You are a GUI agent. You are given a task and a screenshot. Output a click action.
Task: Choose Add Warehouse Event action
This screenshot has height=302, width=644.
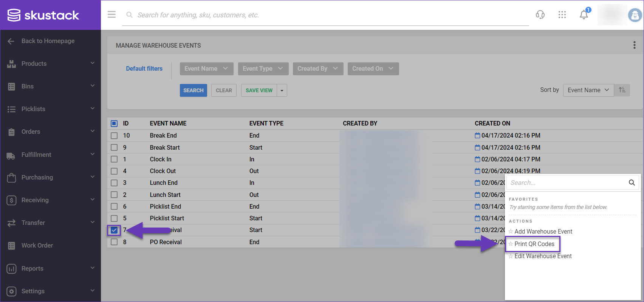[x=543, y=232]
